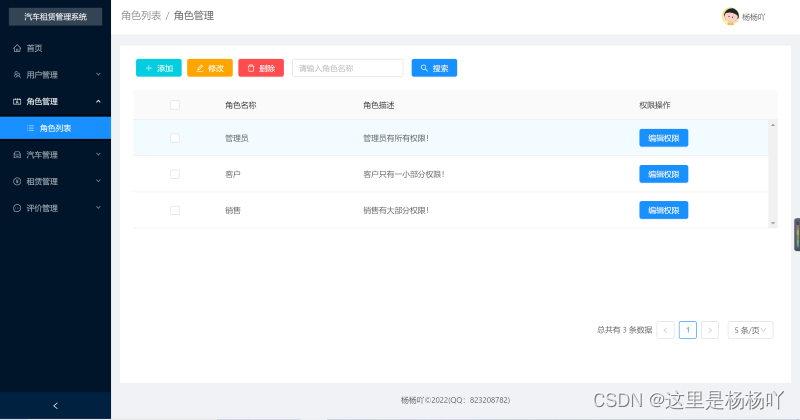Click the 评价管理 menu label
The width and height of the screenshot is (800, 420).
42,208
